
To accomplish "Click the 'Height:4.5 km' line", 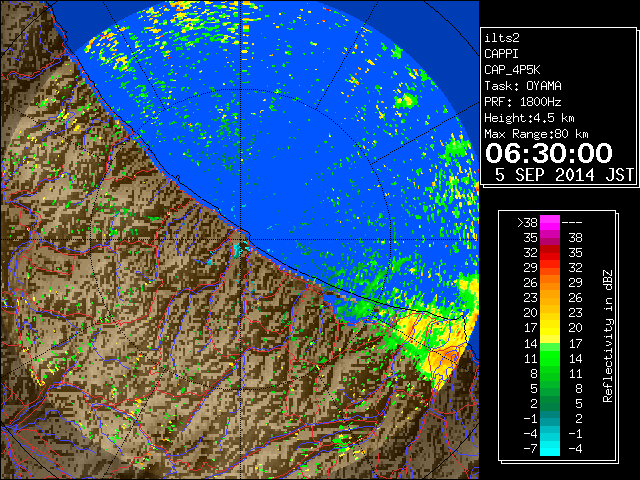I will pyautogui.click(x=529, y=118).
